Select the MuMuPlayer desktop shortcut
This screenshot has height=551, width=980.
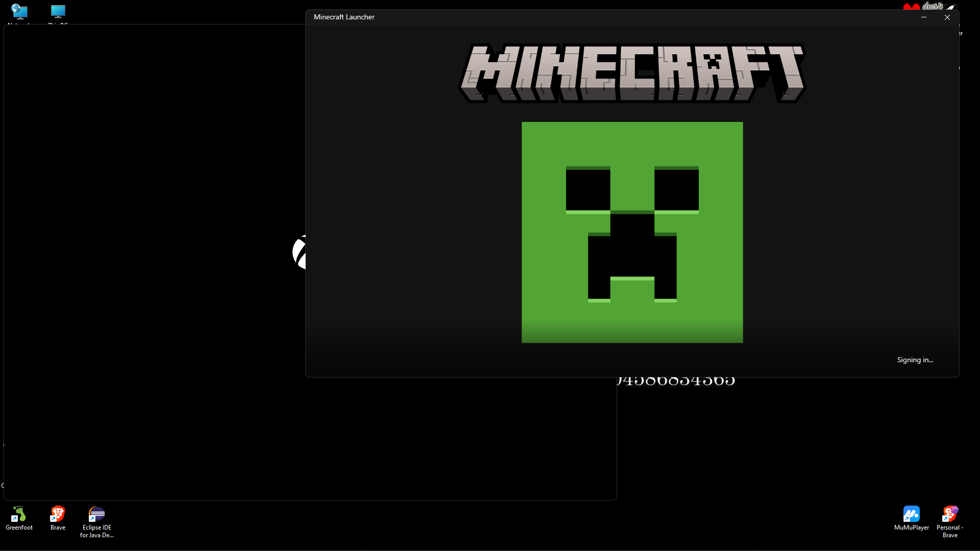pos(911,518)
